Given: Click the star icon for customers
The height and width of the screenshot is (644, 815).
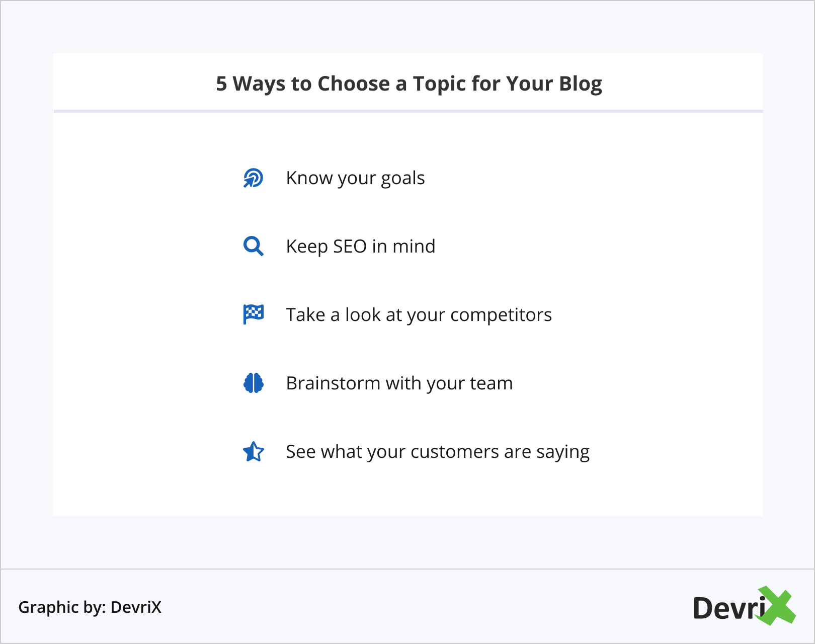Looking at the screenshot, I should coord(253,452).
